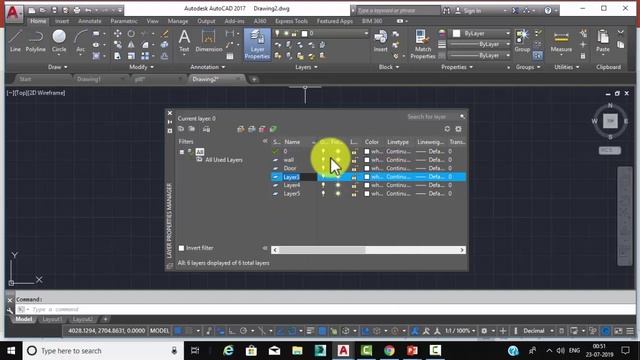Open the Insert ribbon tab
The image size is (640, 360).
coord(62,21)
